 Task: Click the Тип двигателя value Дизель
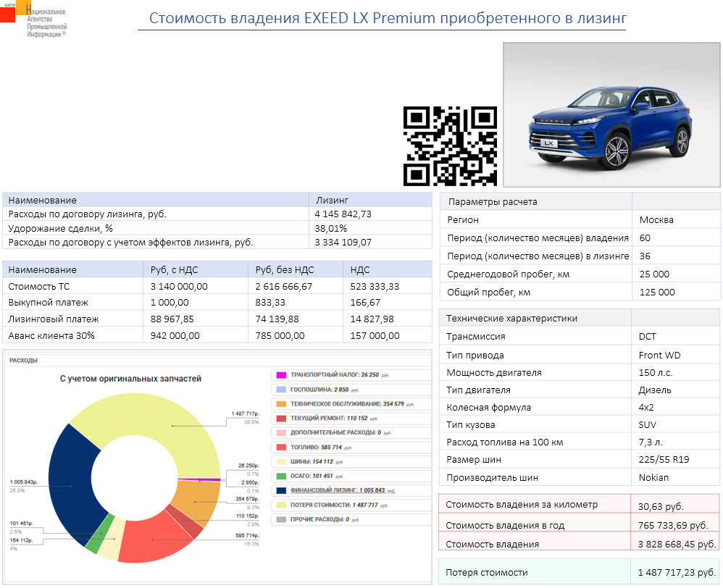coord(654,390)
